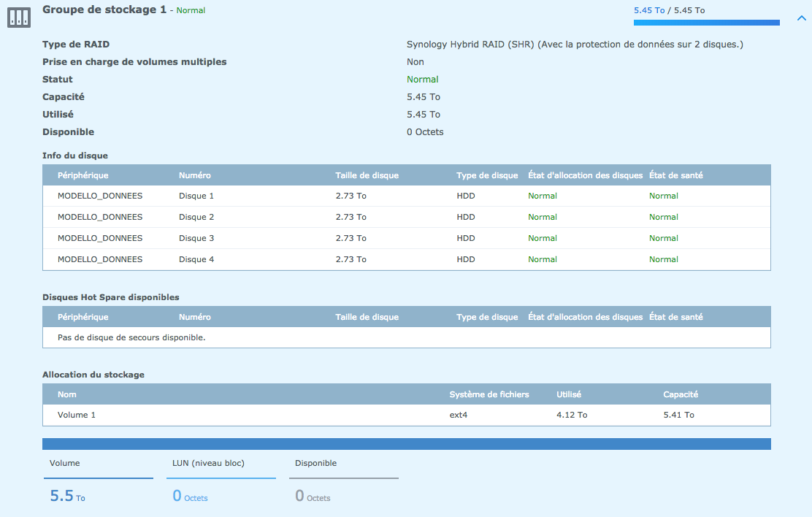812x517 pixels.
Task: Click the Pas de disque de secours message
Action: pos(131,337)
